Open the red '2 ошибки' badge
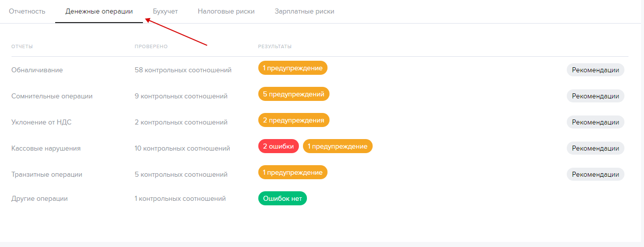Screen dimensions: 644x247 coord(278,146)
